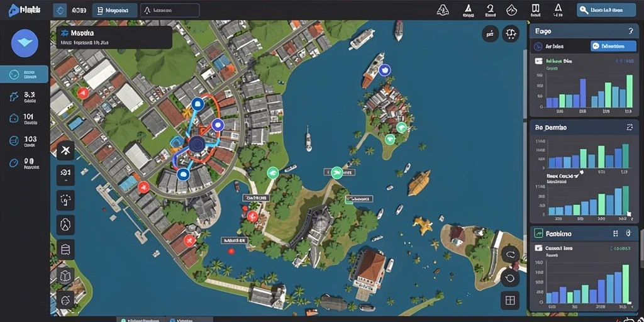Expand the Bo Demao panel via its corner icon
Viewport: 644px width, 322px height.
(x=630, y=128)
